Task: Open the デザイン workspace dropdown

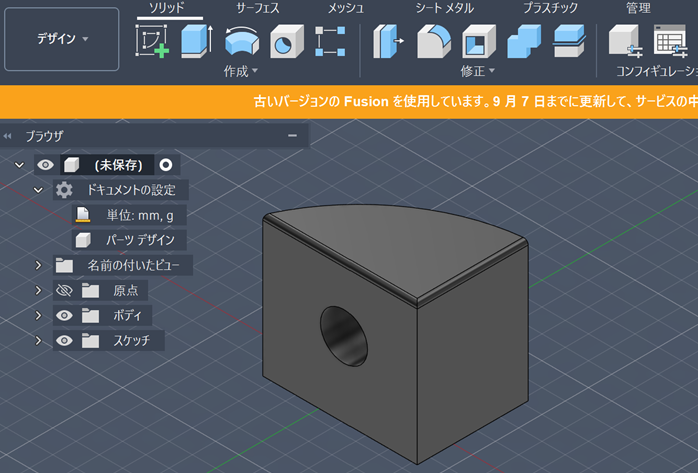Action: pos(62,39)
